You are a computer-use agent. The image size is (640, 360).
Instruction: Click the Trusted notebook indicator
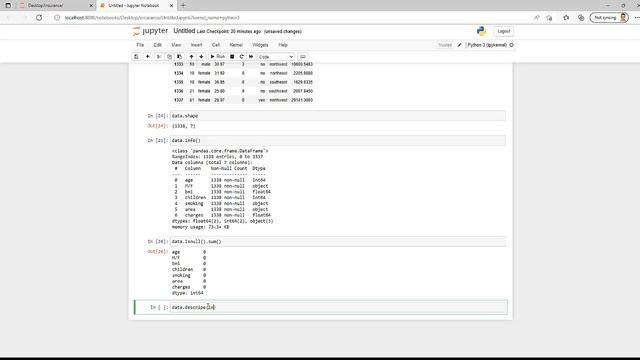coord(445,45)
